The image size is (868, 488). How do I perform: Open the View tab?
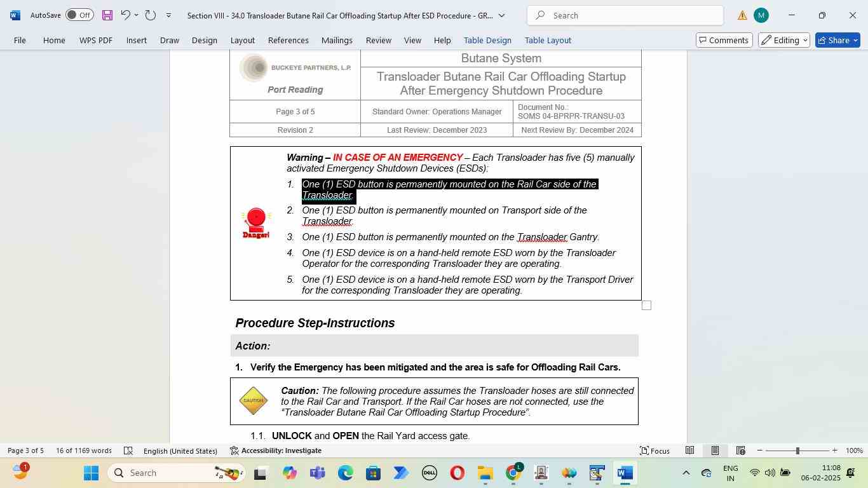click(x=412, y=40)
